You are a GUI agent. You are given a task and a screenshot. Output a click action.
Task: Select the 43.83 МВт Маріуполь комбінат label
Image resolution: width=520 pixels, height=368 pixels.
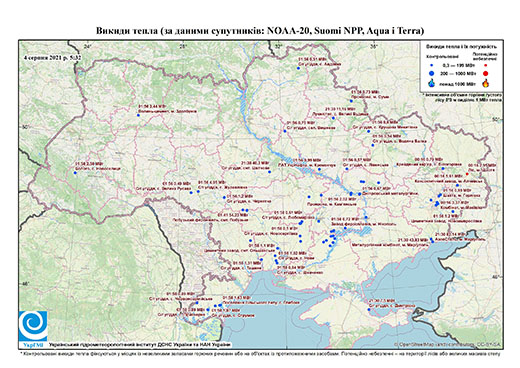click(x=390, y=242)
